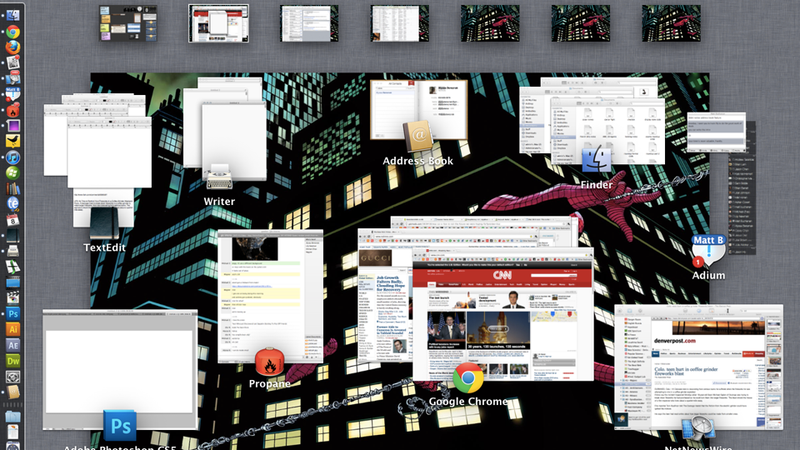Click the Writer typewriter icon
This screenshot has width=800, height=450.
[219, 179]
